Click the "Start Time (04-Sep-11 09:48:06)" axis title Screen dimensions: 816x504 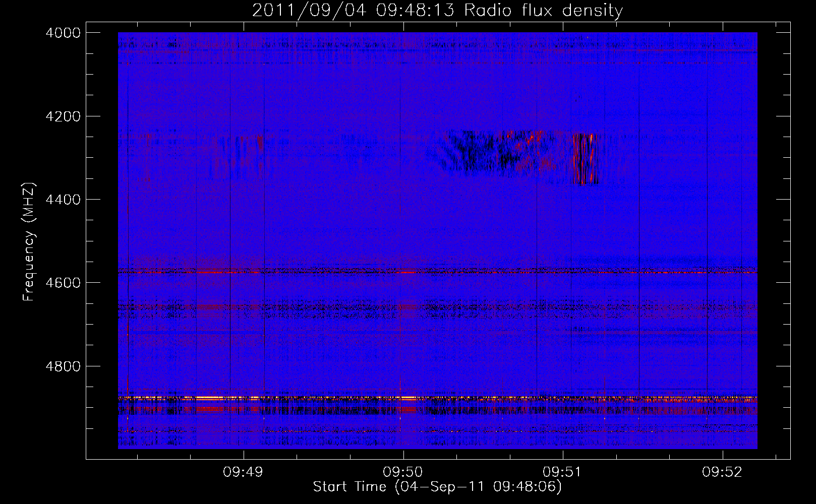437,487
